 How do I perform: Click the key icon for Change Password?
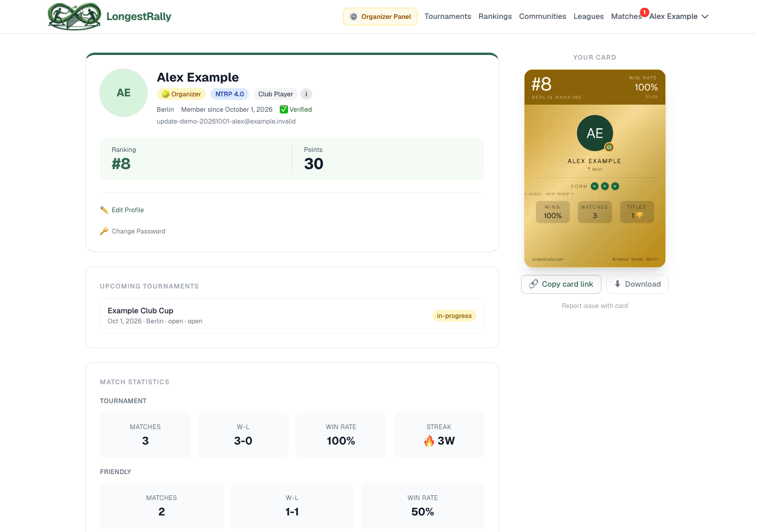(x=104, y=231)
